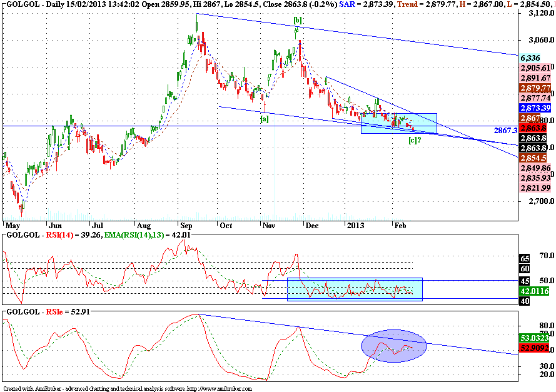Select the 2,821.99 pink price label

pos(535,188)
